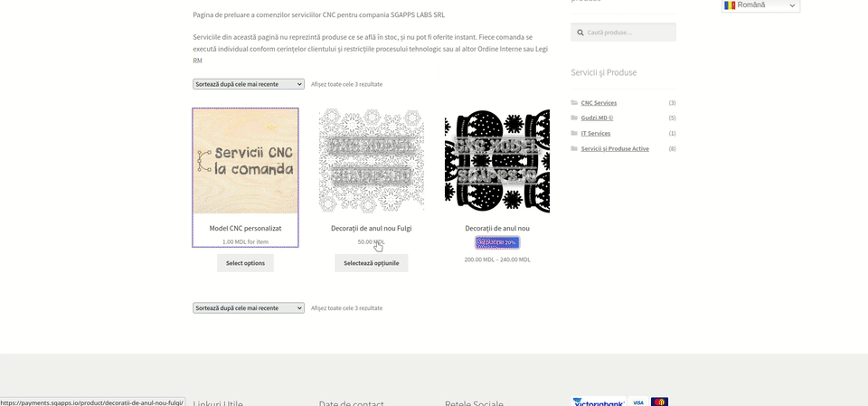868x406 pixels.
Task: Click the count (3) next to CNC Services
Action: (672, 103)
